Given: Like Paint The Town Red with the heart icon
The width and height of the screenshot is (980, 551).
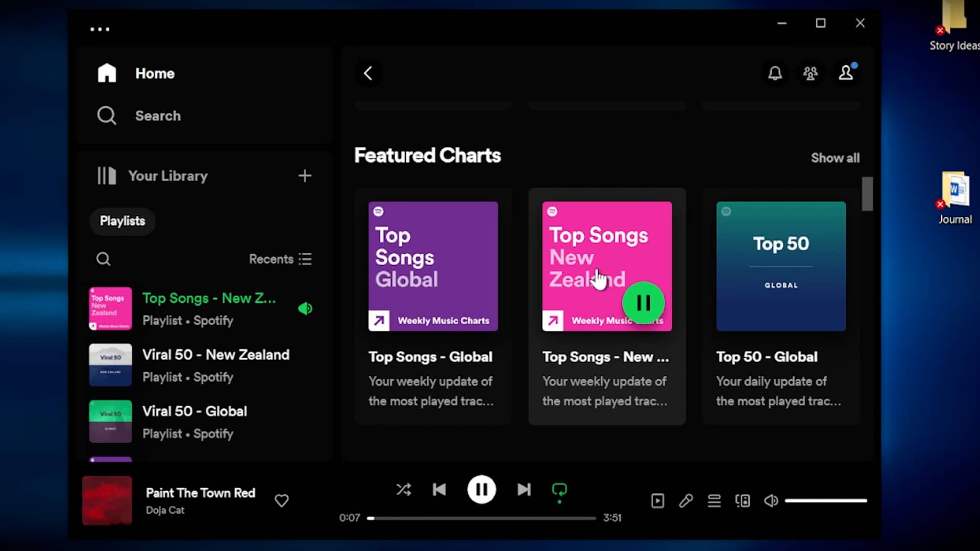Looking at the screenshot, I should click(x=281, y=500).
